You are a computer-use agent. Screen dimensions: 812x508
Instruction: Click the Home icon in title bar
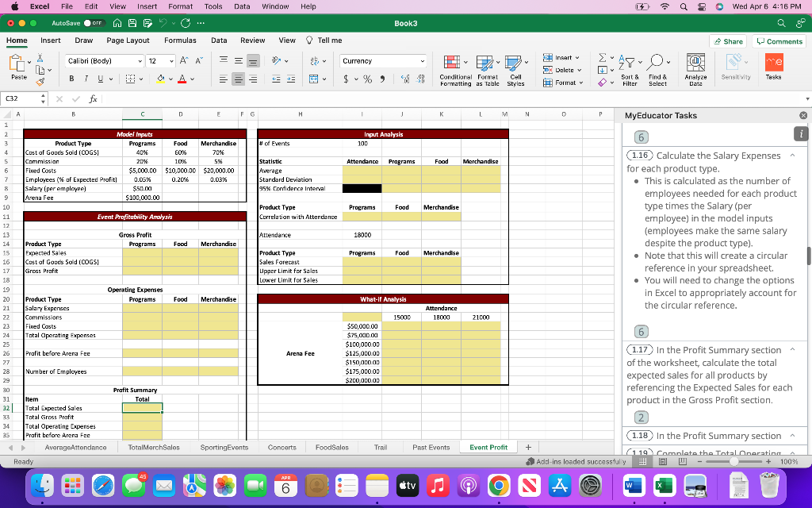click(117, 23)
